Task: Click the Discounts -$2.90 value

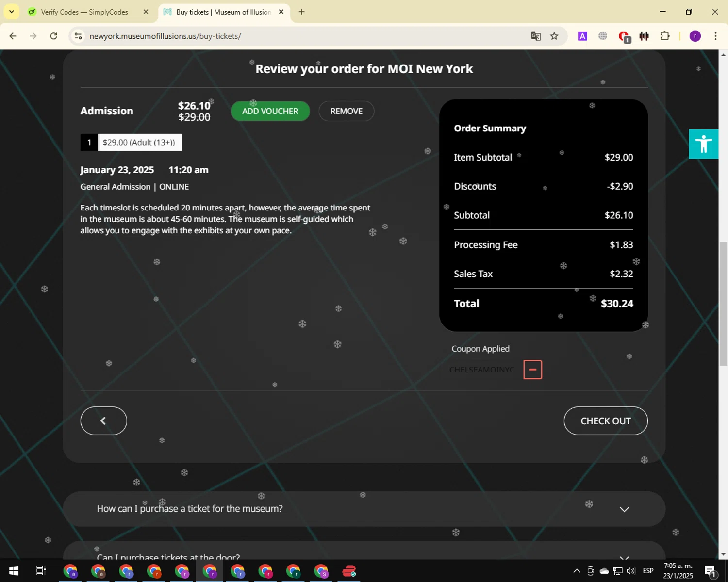Action: pyautogui.click(x=620, y=186)
